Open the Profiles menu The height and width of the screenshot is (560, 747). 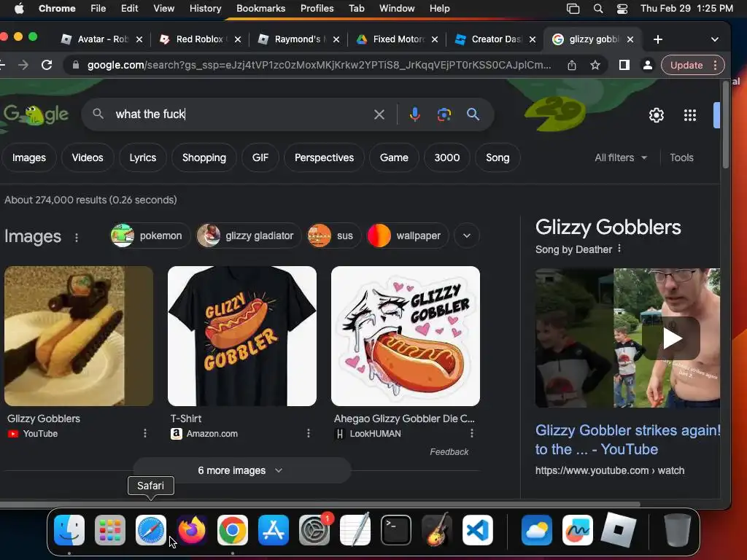pyautogui.click(x=317, y=9)
